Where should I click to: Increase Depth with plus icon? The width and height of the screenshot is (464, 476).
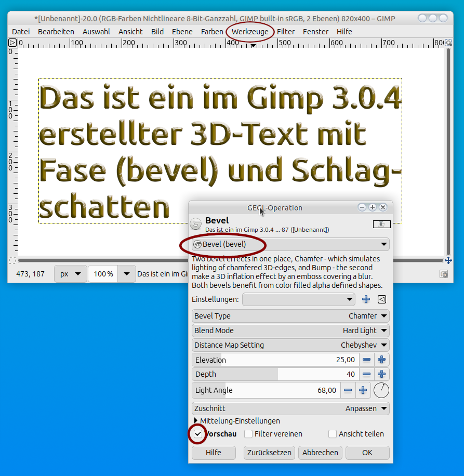coord(381,374)
